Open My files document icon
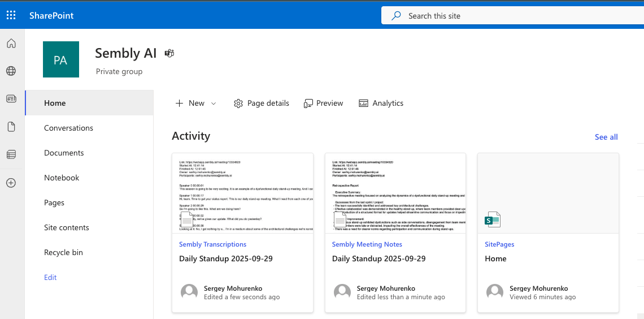The height and width of the screenshot is (319, 644). [x=11, y=127]
